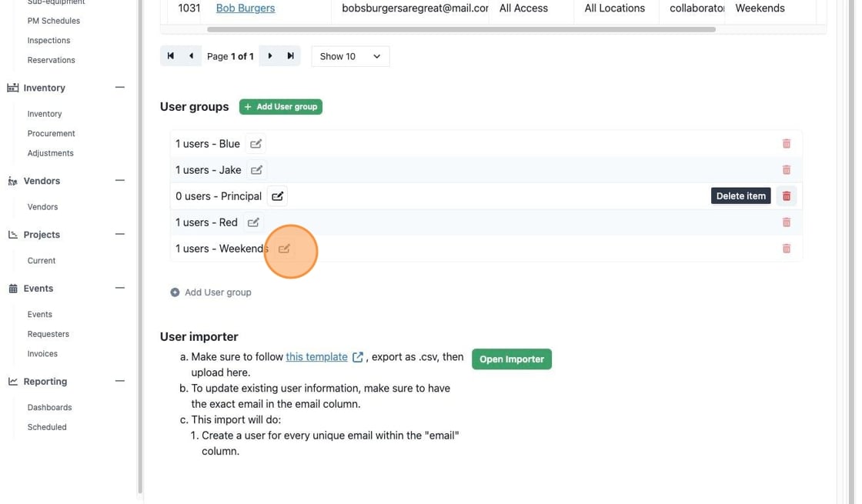The image size is (862, 504).
Task: Open Invoices in sidebar
Action: 42,354
